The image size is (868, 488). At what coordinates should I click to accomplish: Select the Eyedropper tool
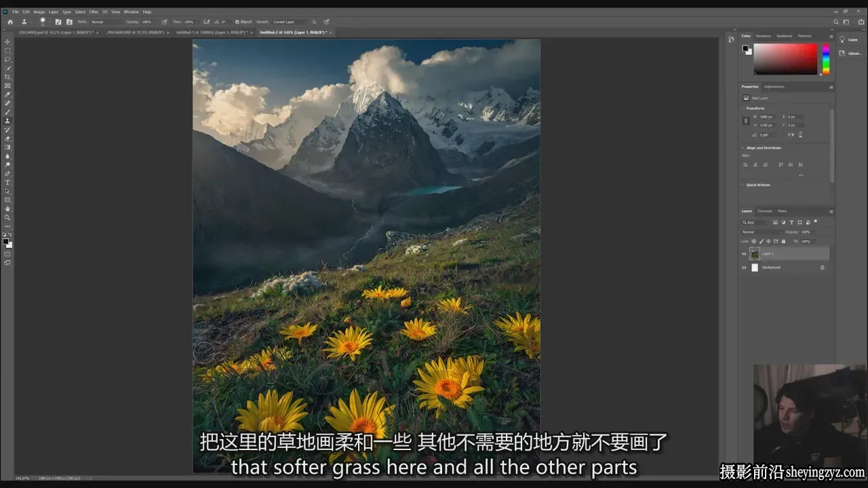[x=7, y=94]
